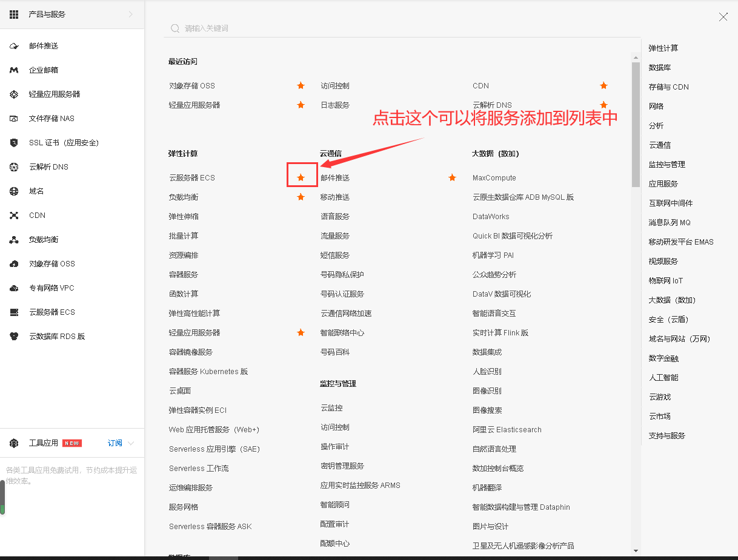Viewport: 738px width, 560px height.
Task: Click the SSL 证书 shield icon
Action: pyautogui.click(x=14, y=143)
